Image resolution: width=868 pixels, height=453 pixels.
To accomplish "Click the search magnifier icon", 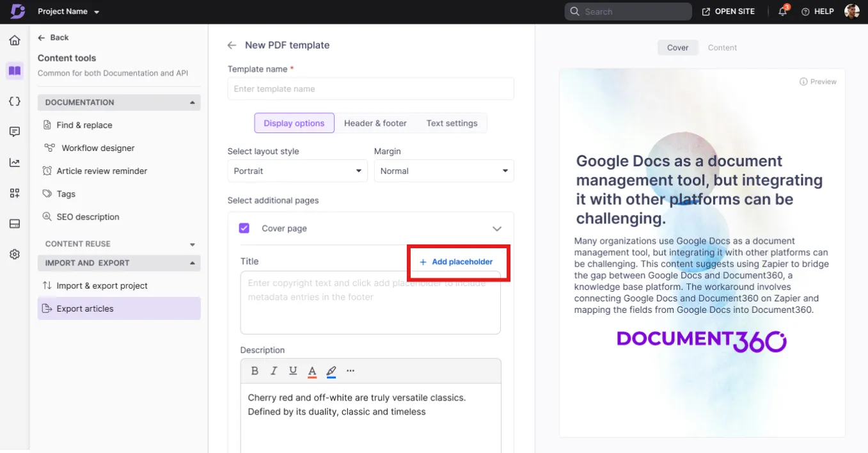I will tap(574, 12).
